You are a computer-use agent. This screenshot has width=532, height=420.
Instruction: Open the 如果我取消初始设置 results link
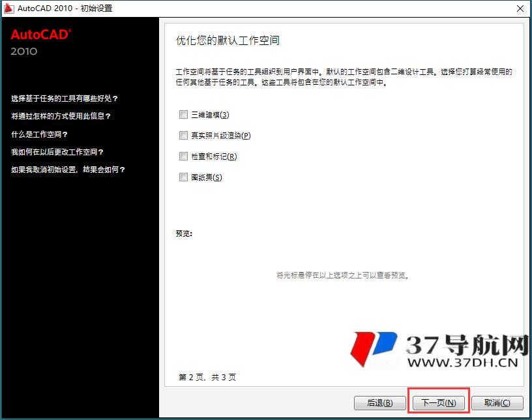pos(68,170)
